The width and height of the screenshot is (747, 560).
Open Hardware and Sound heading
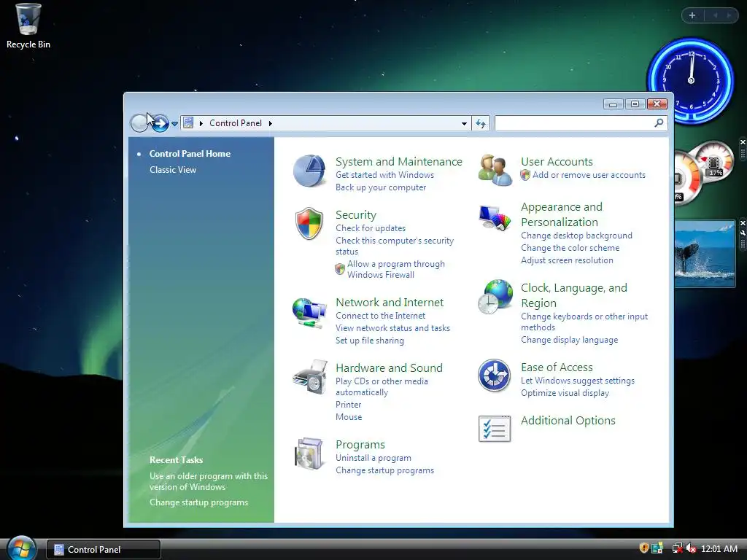pyautogui.click(x=389, y=367)
